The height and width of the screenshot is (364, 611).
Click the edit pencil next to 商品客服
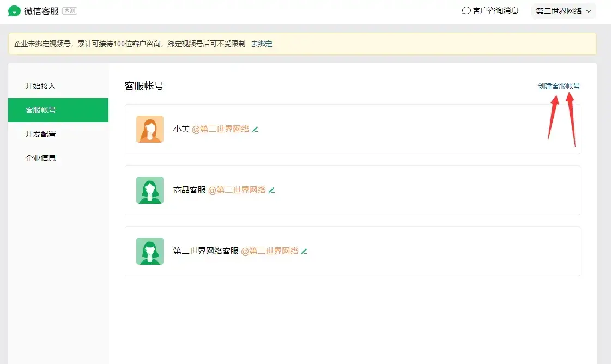(x=271, y=191)
